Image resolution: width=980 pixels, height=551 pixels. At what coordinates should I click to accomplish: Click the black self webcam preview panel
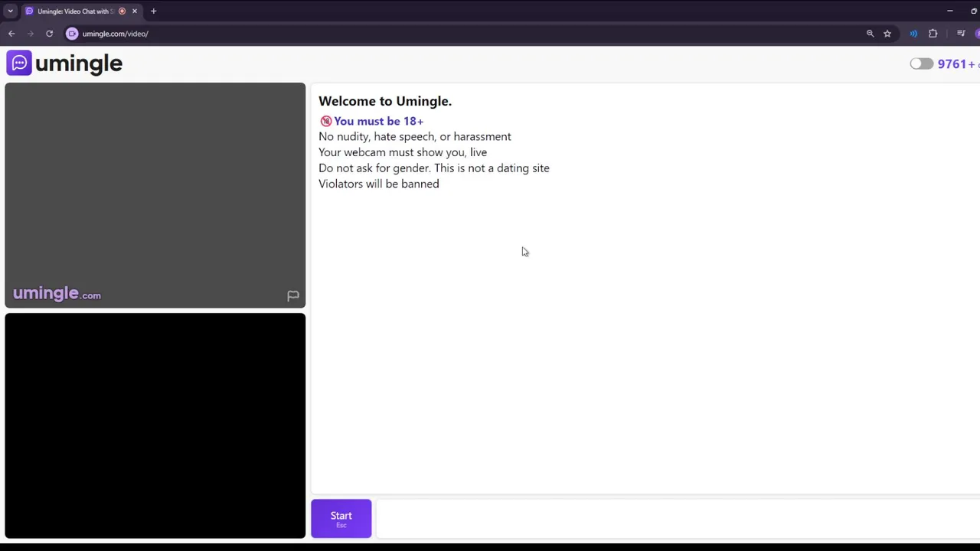click(x=155, y=425)
